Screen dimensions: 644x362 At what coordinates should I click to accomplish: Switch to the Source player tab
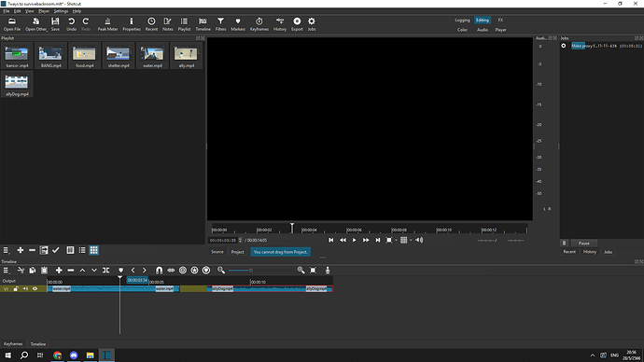pyautogui.click(x=217, y=252)
